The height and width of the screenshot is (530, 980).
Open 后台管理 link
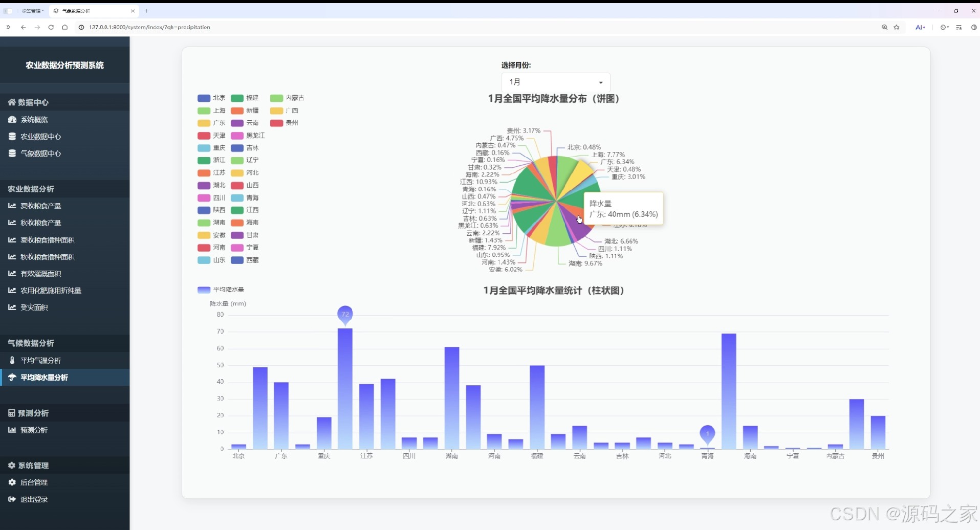(34, 482)
